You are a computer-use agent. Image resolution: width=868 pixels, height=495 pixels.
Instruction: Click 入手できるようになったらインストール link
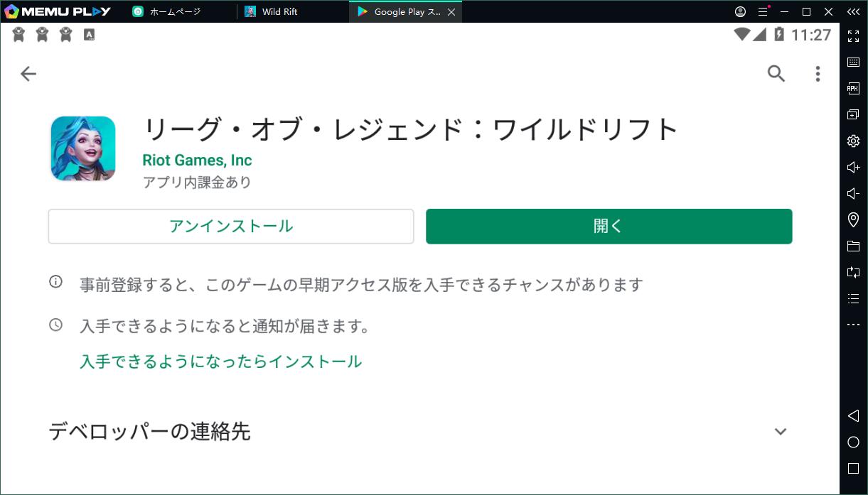[x=220, y=361]
